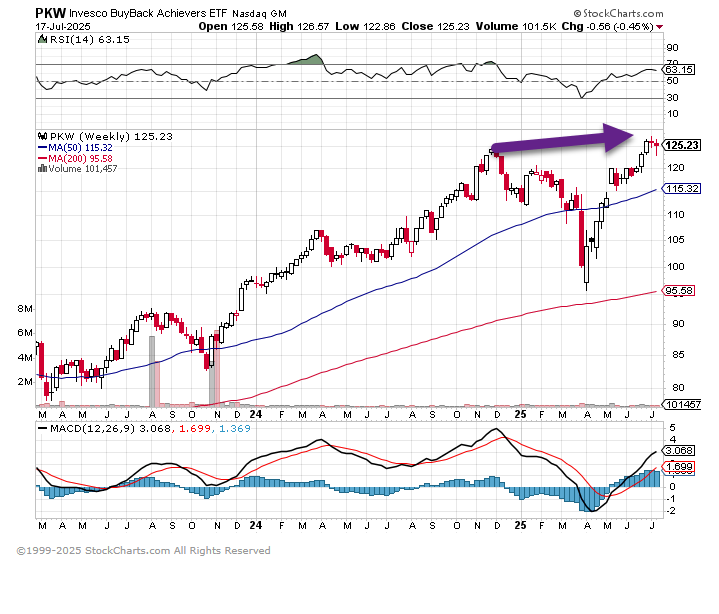The height and width of the screenshot is (614, 719).
Task: Click the 8M volume axis label
Action: click(x=25, y=309)
